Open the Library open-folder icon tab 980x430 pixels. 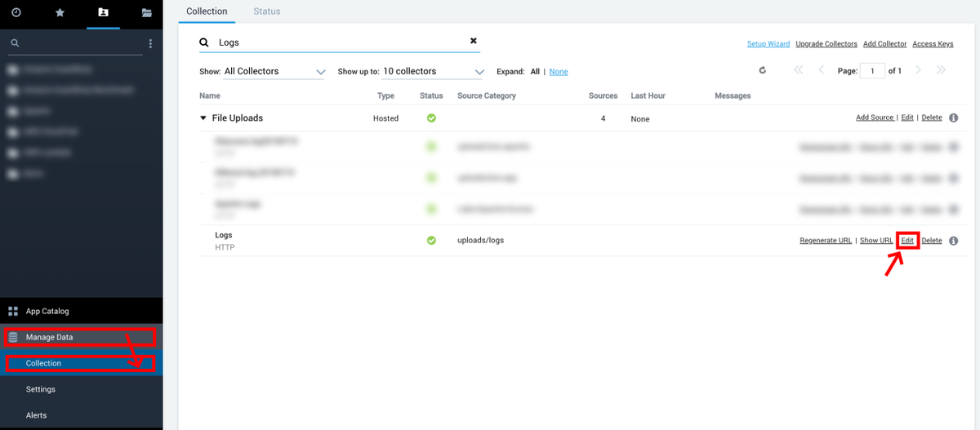click(x=146, y=12)
